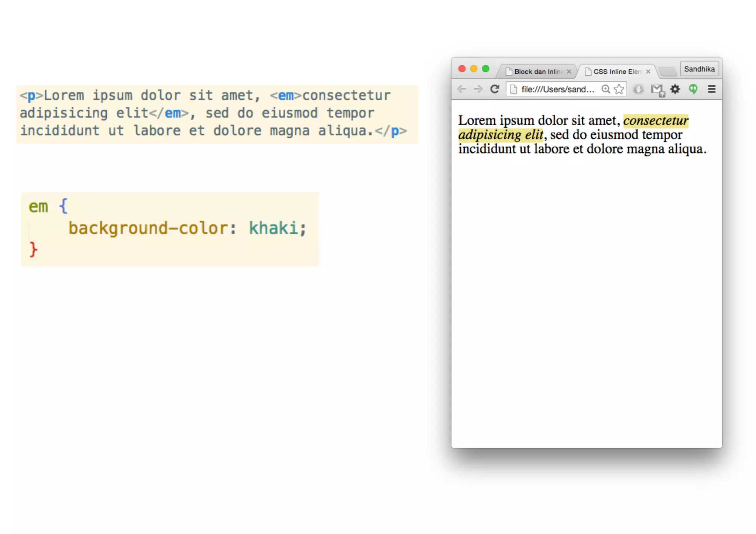Screen dimensions: 756x534
Task: Reload the current page
Action: pyautogui.click(x=495, y=89)
